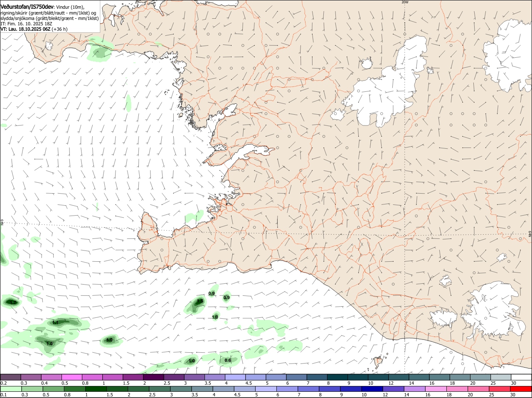Choose the upper legend swatch starting at 6
532x398 pixels.
[x=297, y=377]
